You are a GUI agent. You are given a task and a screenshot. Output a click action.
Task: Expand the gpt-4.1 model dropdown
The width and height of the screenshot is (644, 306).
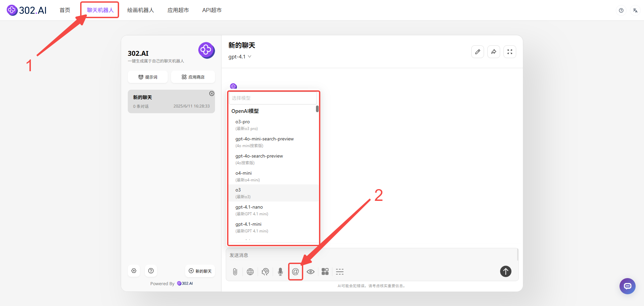click(240, 57)
